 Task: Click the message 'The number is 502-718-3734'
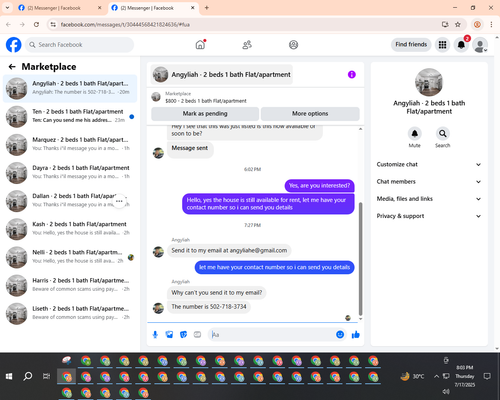point(209,307)
